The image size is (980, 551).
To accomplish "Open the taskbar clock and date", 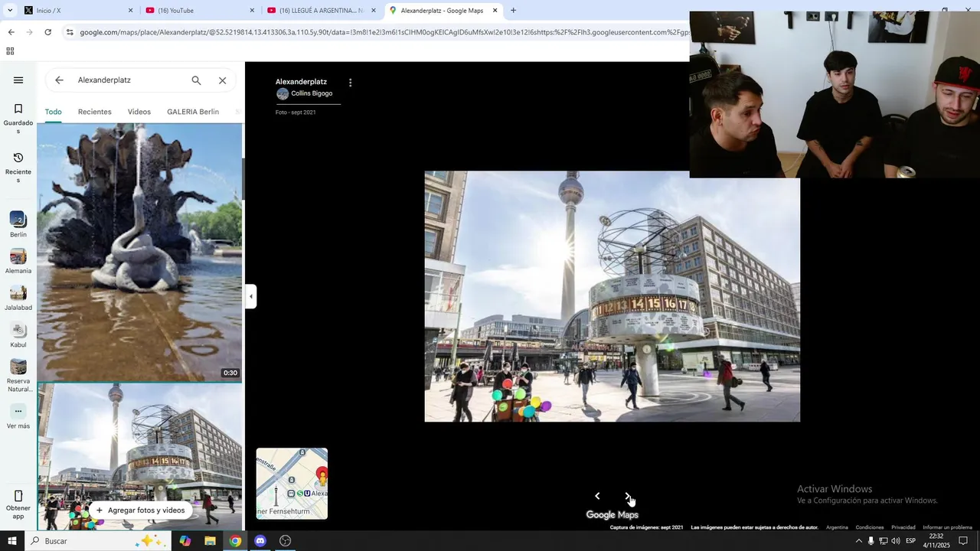I will coord(936,541).
